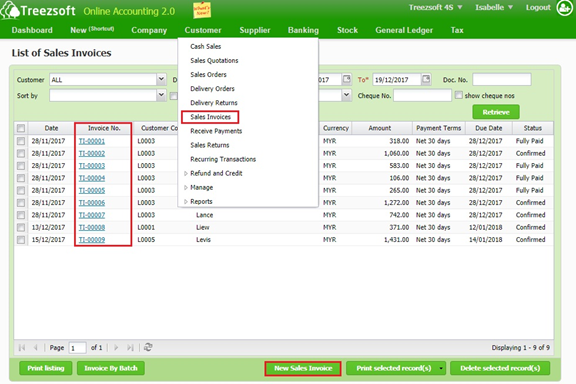The width and height of the screenshot is (576, 384).
Task: Select Sales Returns menu entry
Action: 210,145
